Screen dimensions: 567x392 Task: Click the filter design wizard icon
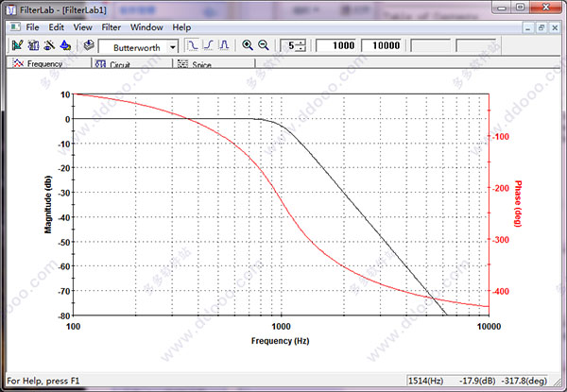[x=17, y=45]
